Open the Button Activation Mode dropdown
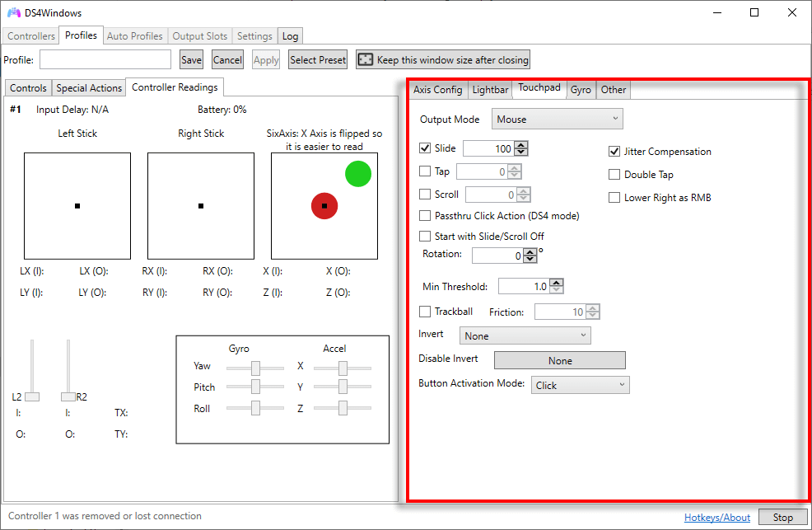This screenshot has width=812, height=530. [580, 385]
